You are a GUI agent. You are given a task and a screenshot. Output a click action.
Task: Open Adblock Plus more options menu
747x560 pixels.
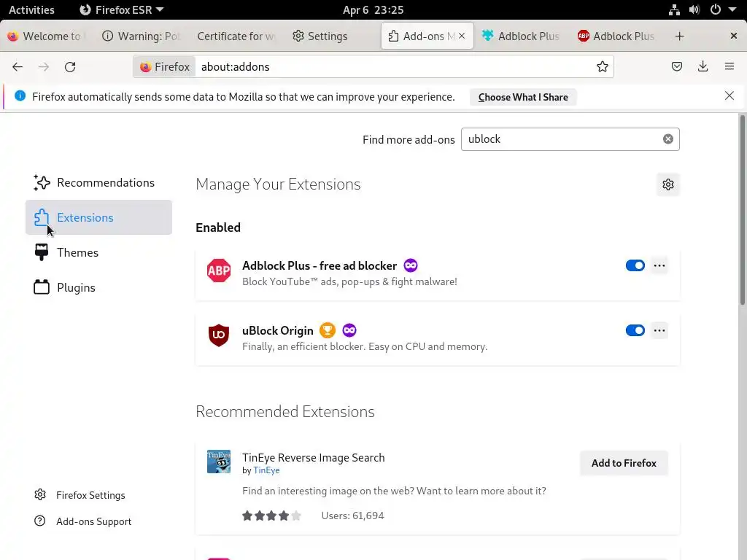click(x=659, y=265)
